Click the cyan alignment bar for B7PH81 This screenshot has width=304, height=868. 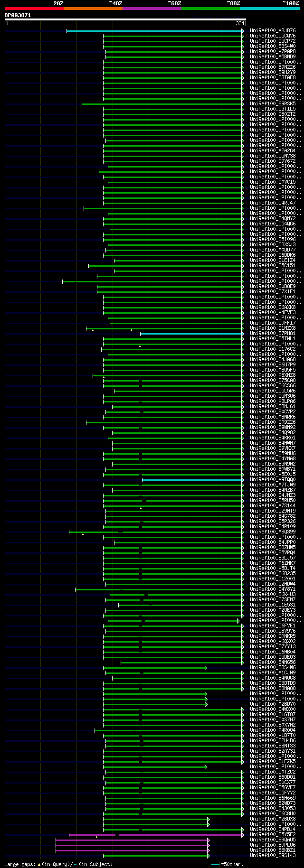tap(192, 334)
